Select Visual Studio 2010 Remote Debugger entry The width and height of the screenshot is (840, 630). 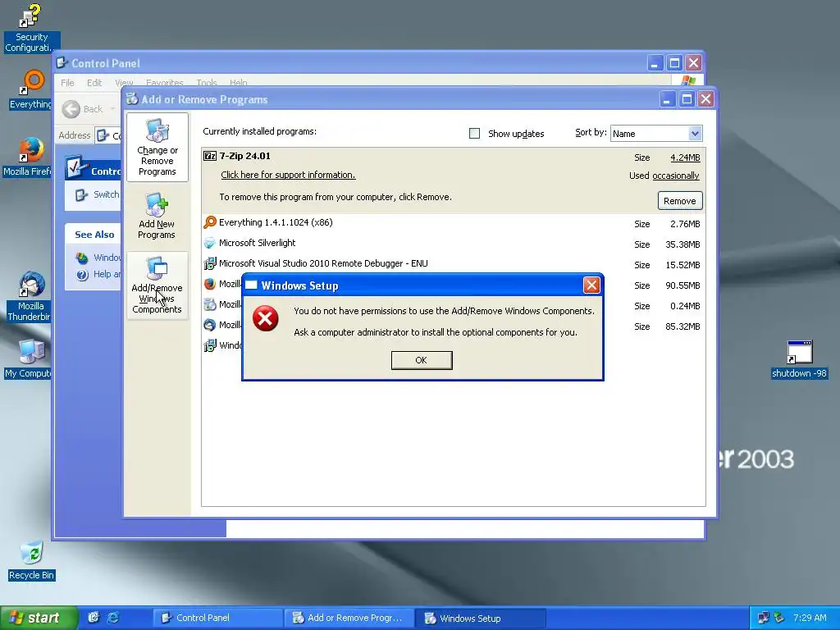coord(453,263)
